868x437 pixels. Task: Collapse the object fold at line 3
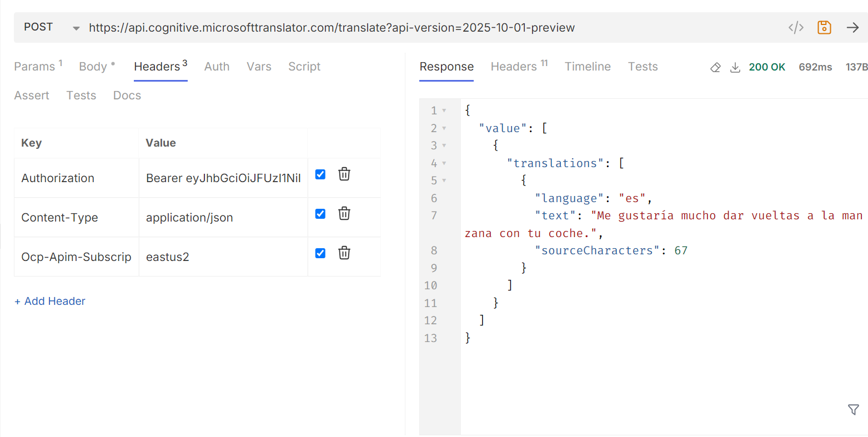(444, 145)
